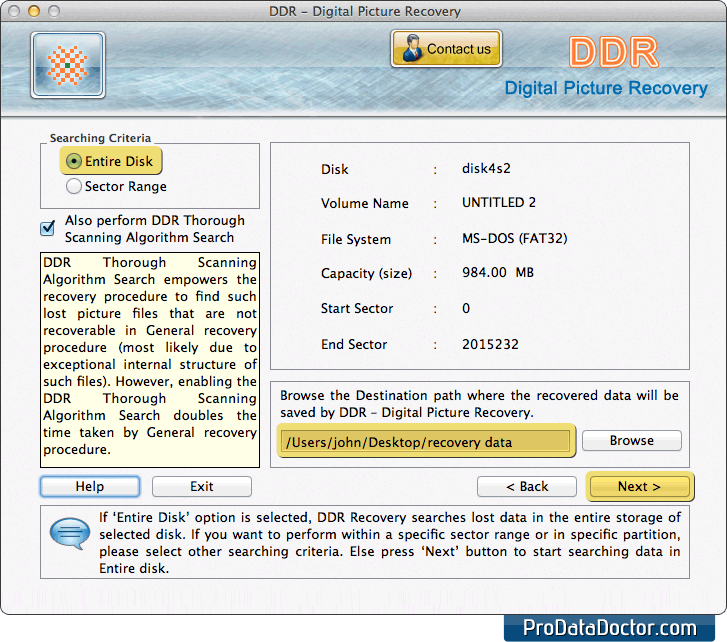
Task: Click the File System label
Action: click(x=356, y=239)
